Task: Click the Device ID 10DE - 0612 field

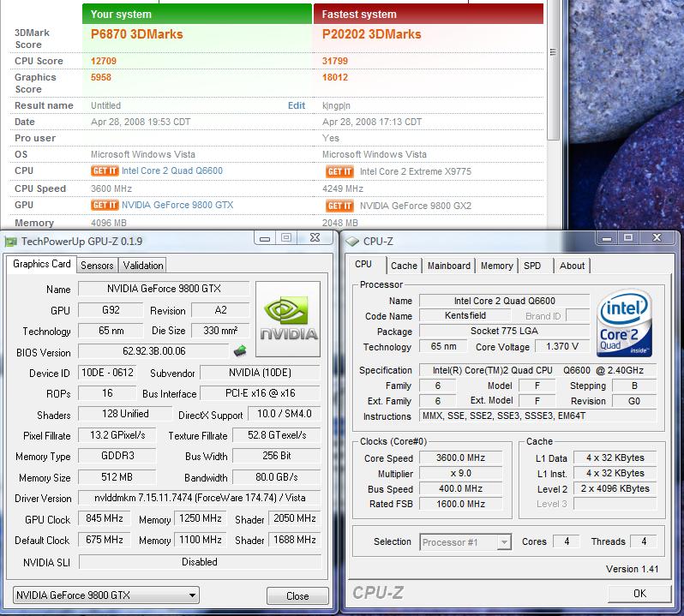Action: (x=107, y=373)
